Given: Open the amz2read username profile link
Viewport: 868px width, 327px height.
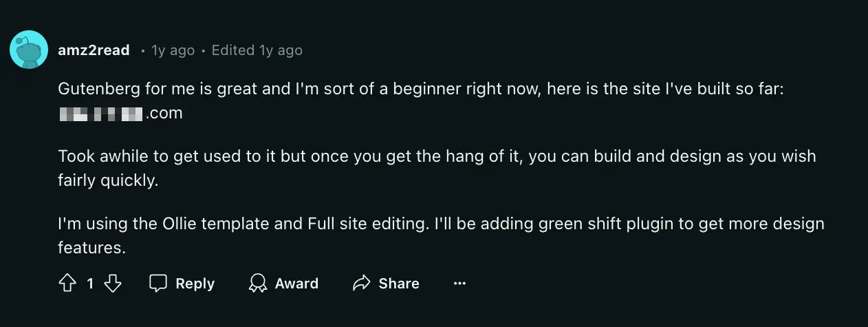Looking at the screenshot, I should [94, 50].
